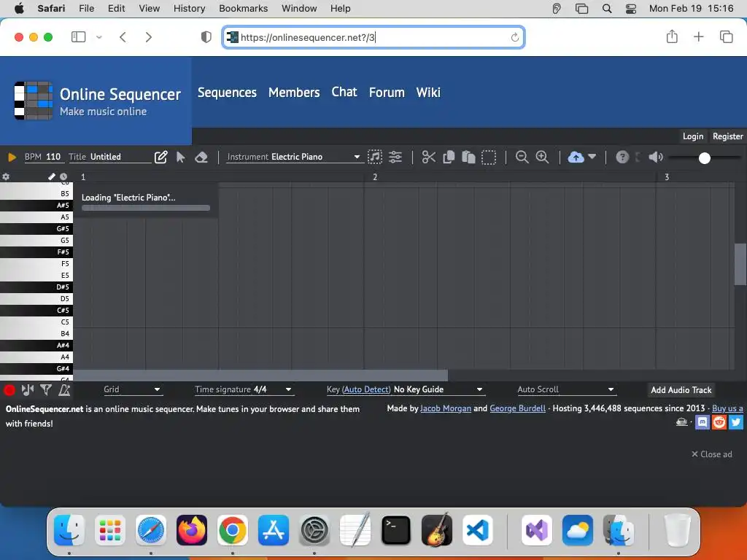Open the Members nav item

pyautogui.click(x=294, y=93)
